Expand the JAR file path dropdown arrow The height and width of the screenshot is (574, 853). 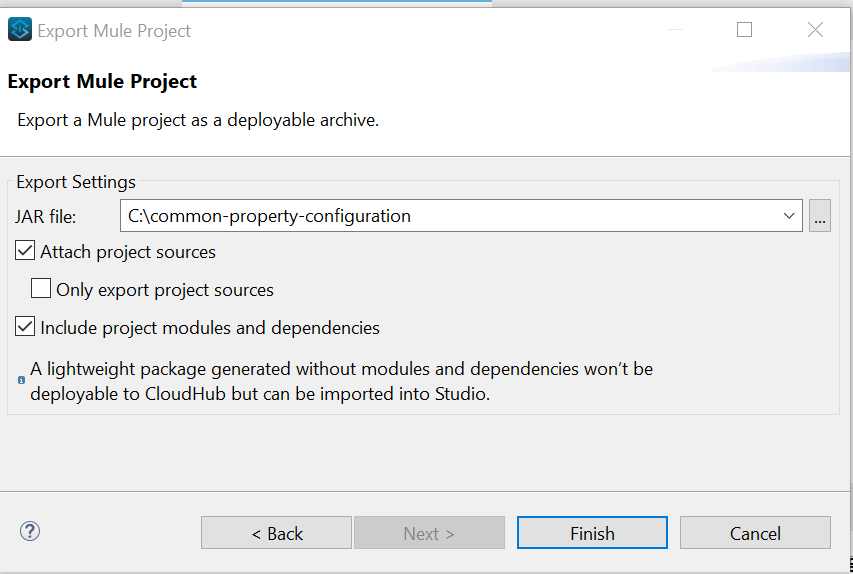(790, 216)
